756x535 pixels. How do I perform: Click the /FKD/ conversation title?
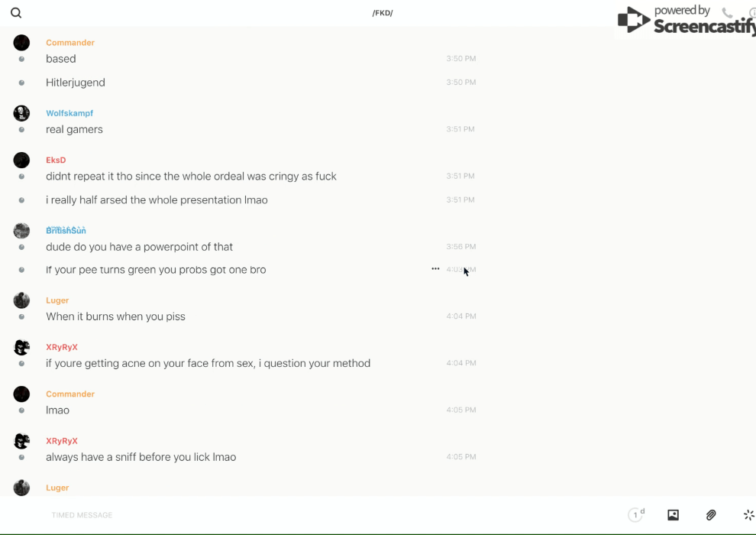click(383, 13)
